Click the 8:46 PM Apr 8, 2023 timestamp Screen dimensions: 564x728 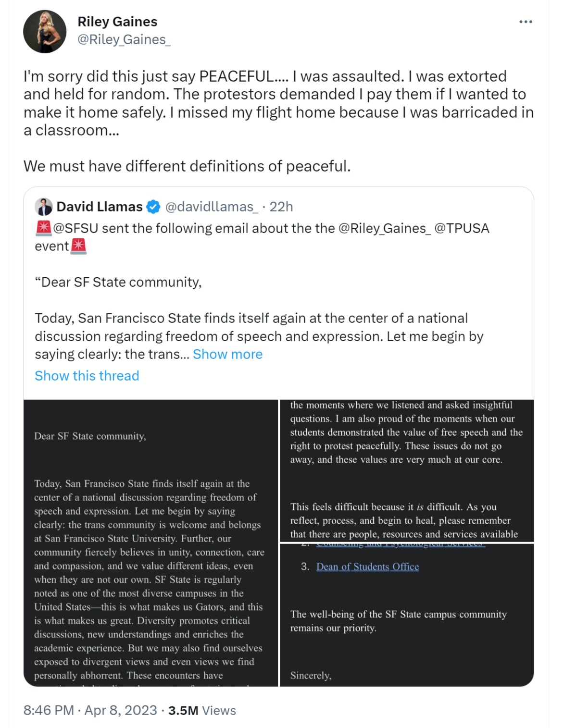pos(90,710)
